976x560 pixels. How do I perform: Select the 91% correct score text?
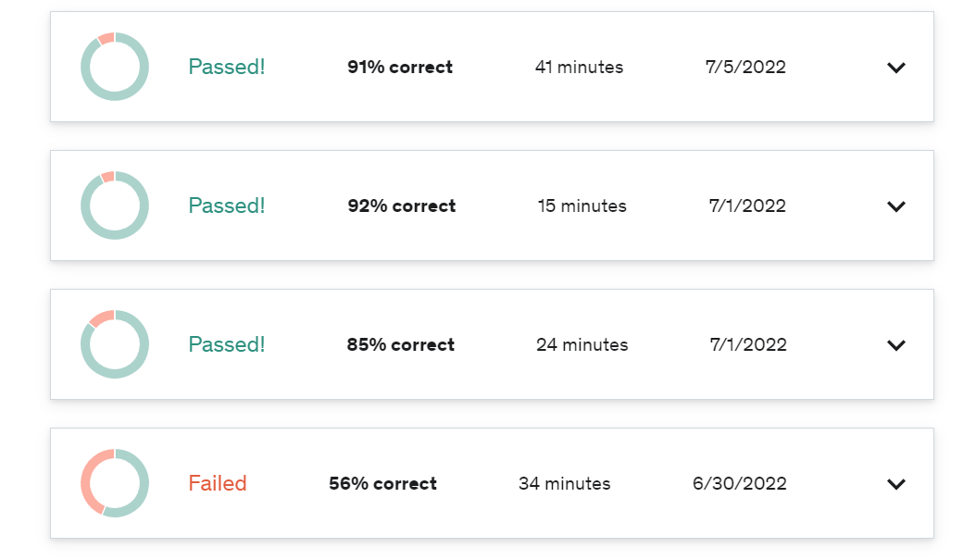(400, 67)
